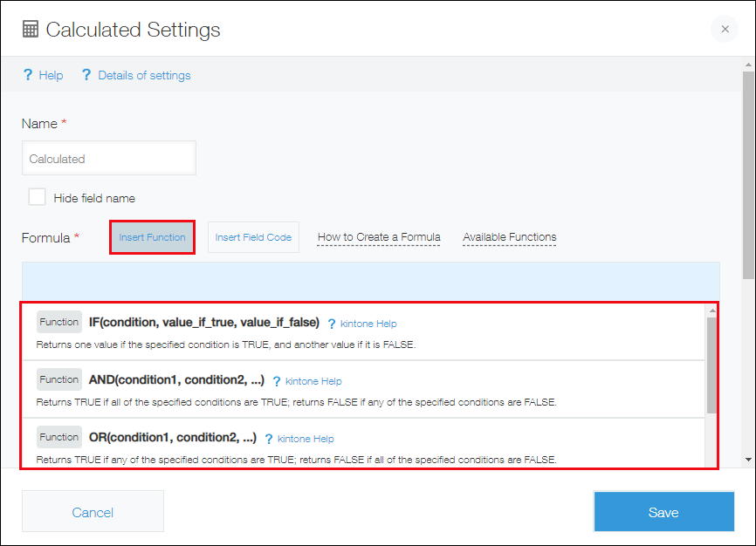Click the Function badge beside the IF entry
756x546 pixels.
58,321
